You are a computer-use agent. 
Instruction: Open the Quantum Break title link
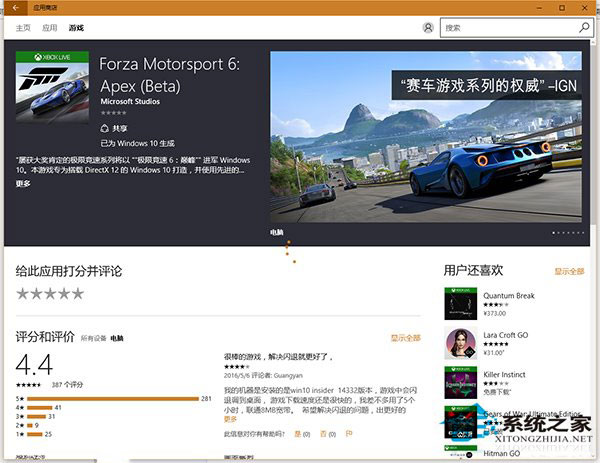coord(509,295)
